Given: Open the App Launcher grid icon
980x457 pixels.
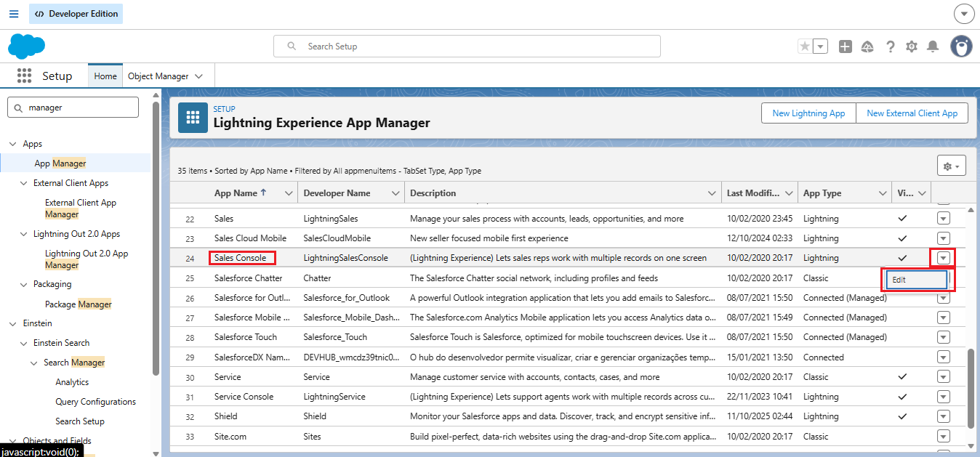Looking at the screenshot, I should 24,76.
